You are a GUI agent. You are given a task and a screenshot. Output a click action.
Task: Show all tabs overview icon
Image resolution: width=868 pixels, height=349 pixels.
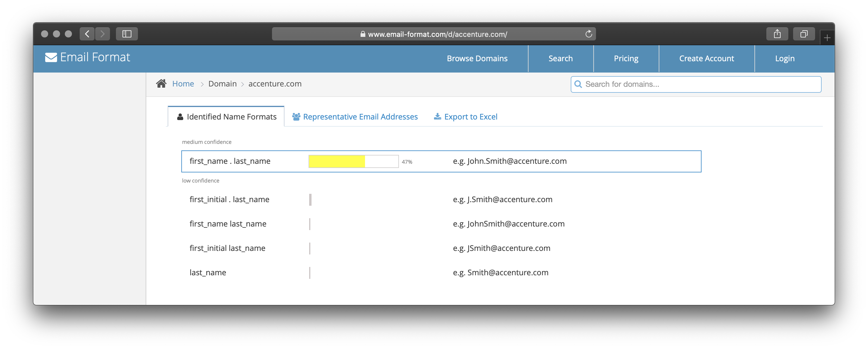tap(803, 34)
